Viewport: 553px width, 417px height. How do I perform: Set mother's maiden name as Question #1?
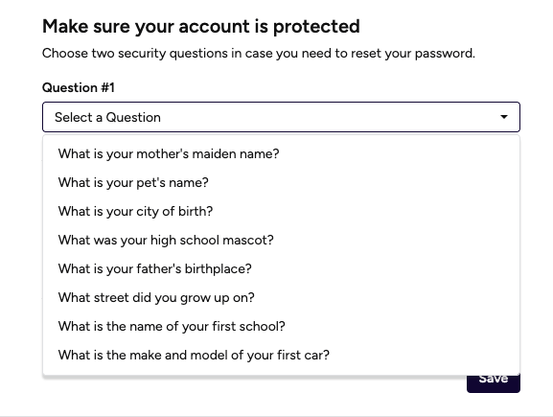281,154
